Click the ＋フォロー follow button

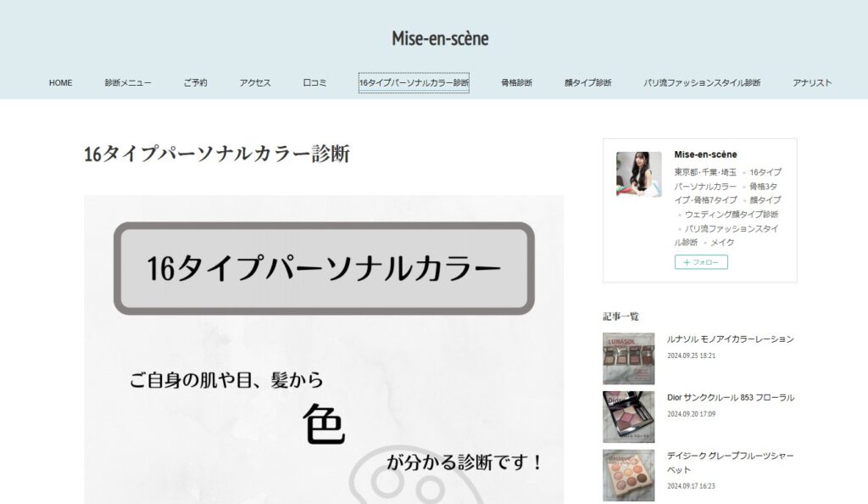[701, 262]
